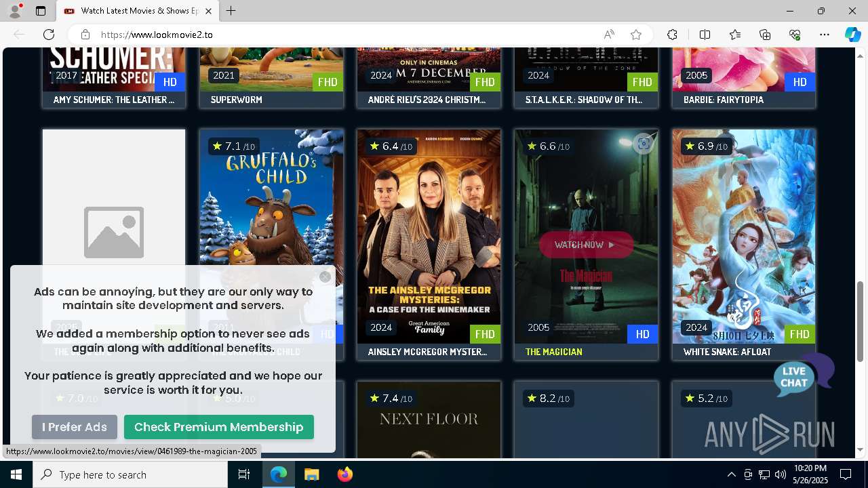Open the volume control icon
Image resolution: width=868 pixels, height=488 pixels.
[780, 474]
